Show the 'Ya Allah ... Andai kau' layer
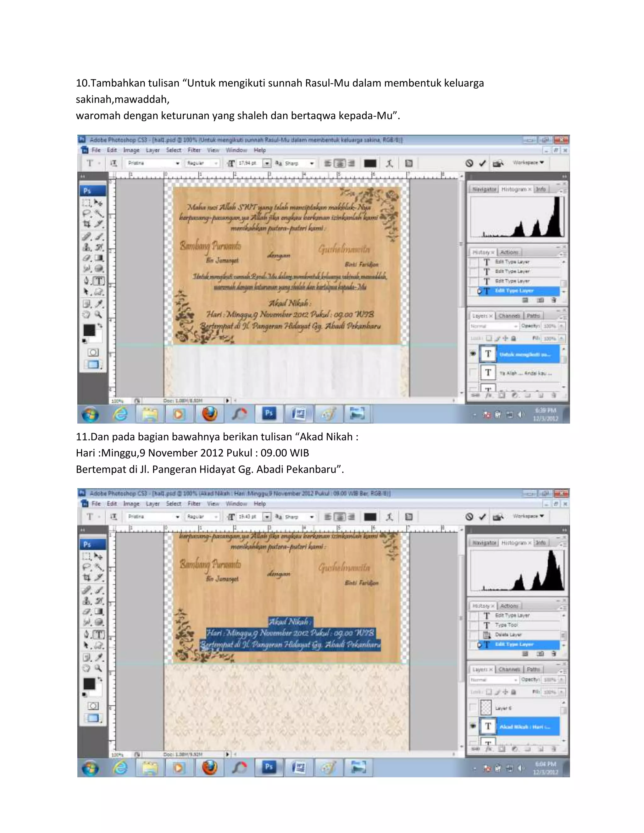The width and height of the screenshot is (644, 833). (x=473, y=372)
